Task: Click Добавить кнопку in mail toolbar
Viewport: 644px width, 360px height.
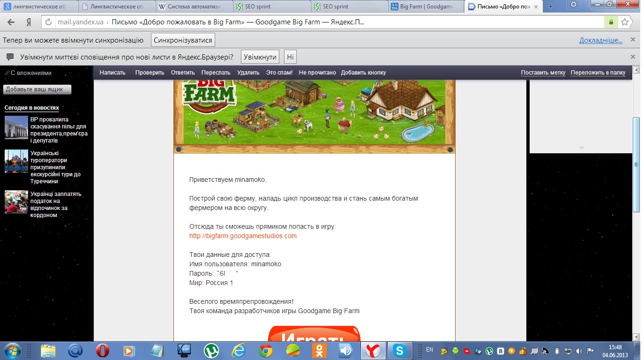Action: 363,73
